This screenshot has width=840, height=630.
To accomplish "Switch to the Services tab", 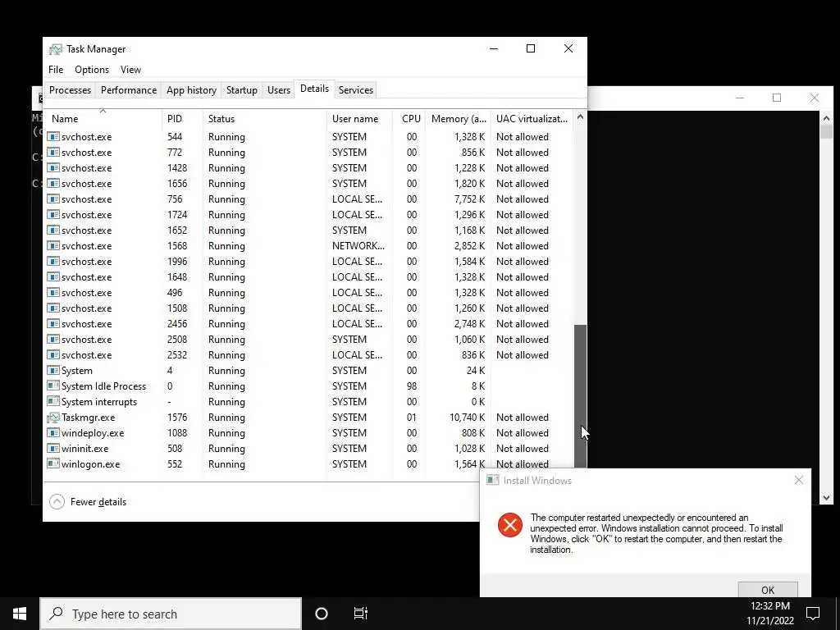I will tap(356, 90).
